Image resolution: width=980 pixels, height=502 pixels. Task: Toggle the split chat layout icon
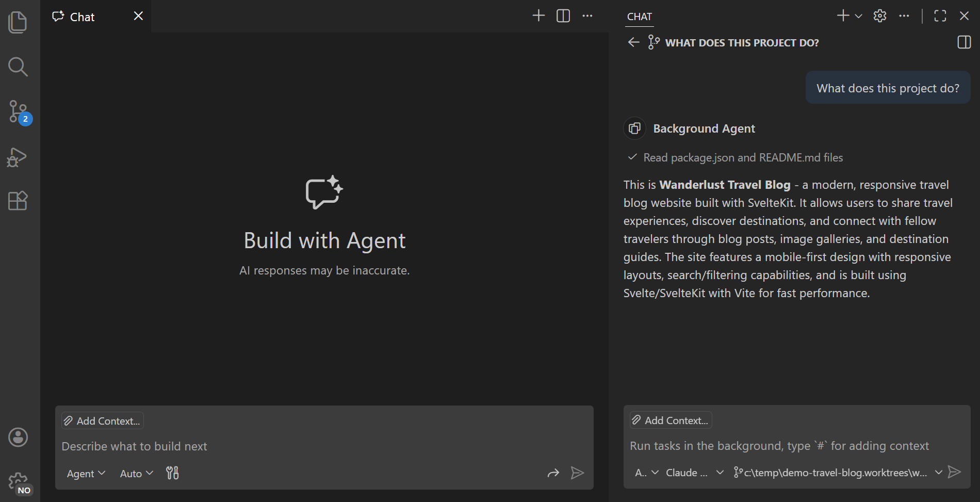click(563, 15)
